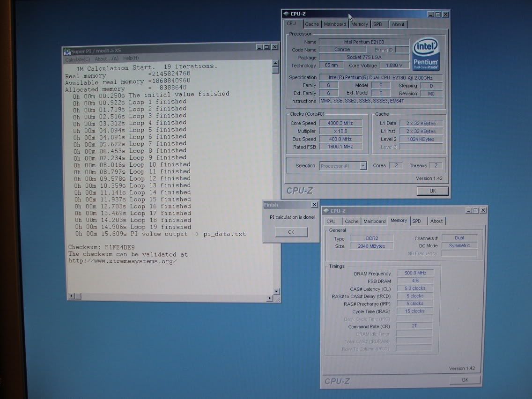Open About tab in top CPU-Z window
532x399 pixels.
pos(398,24)
